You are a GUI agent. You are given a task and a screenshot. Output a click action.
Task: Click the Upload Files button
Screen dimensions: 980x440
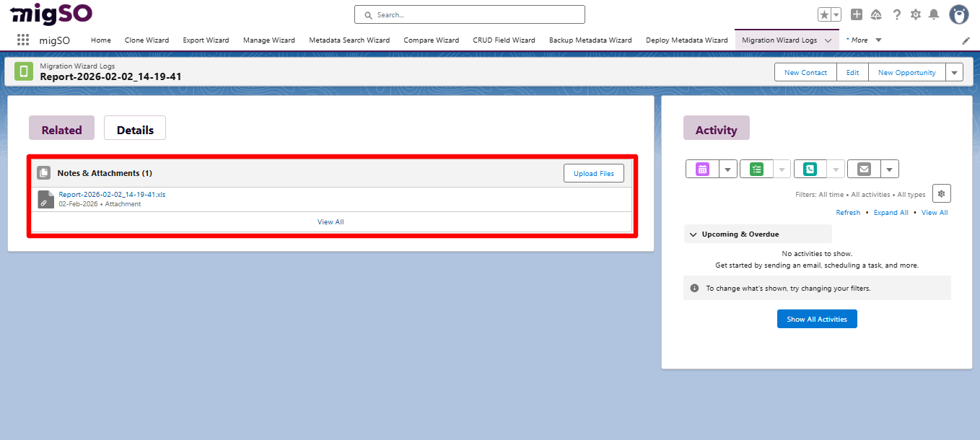pos(593,173)
